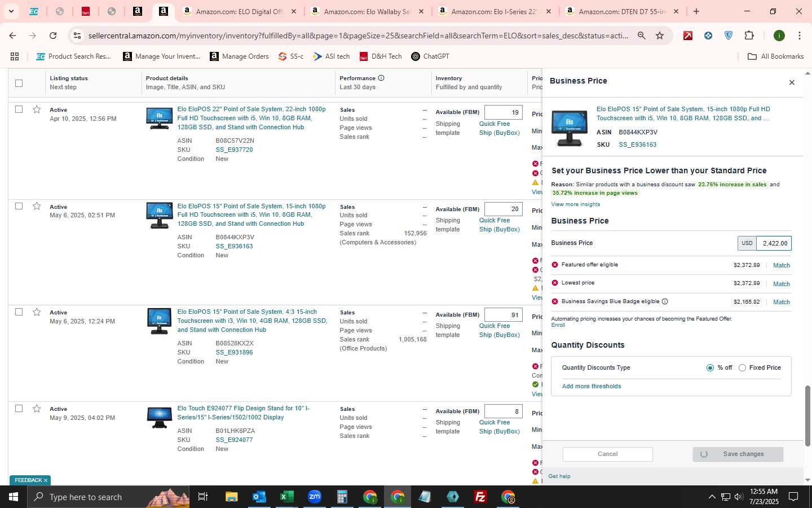Image resolution: width=812 pixels, height=508 pixels.
Task: Open Calculator from taskbar
Action: point(342,497)
